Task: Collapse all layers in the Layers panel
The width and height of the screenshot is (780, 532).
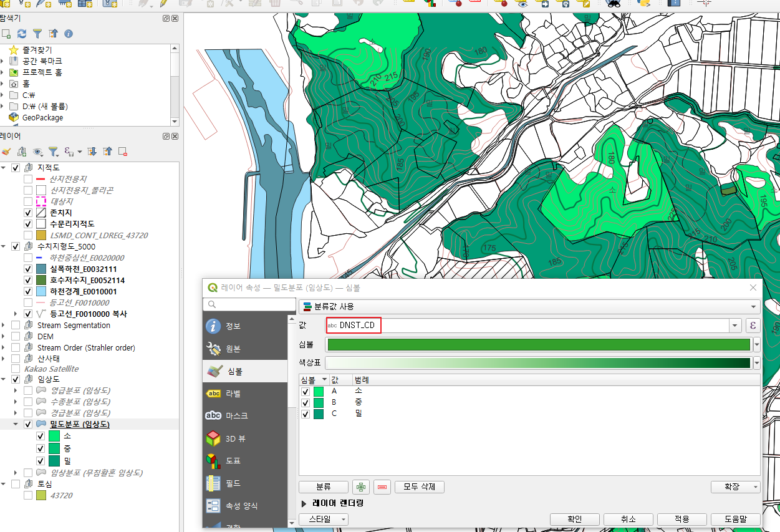Action: click(107, 151)
